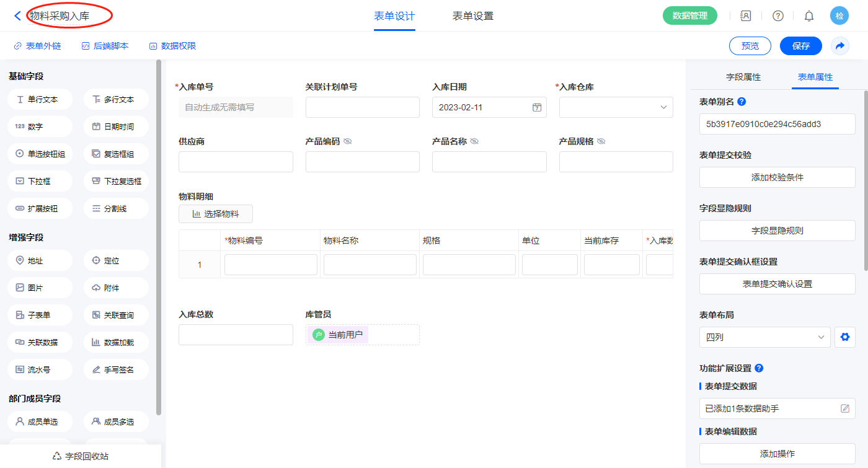Switch to the 表单设置 tab
This screenshot has width=868, height=468.
tap(473, 16)
